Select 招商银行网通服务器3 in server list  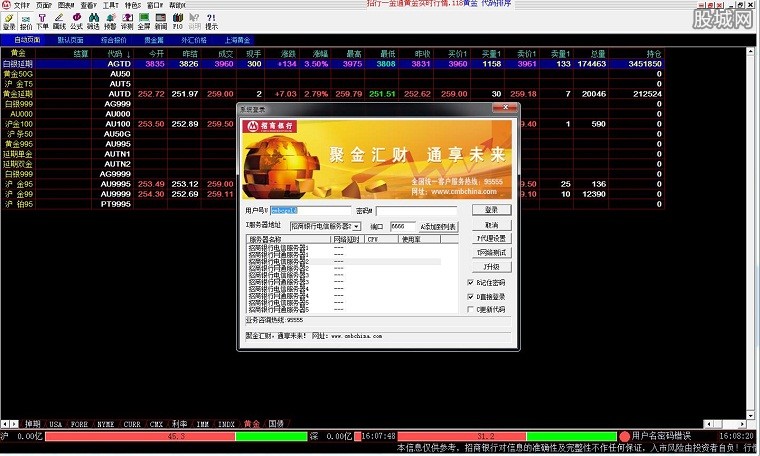[x=279, y=282]
